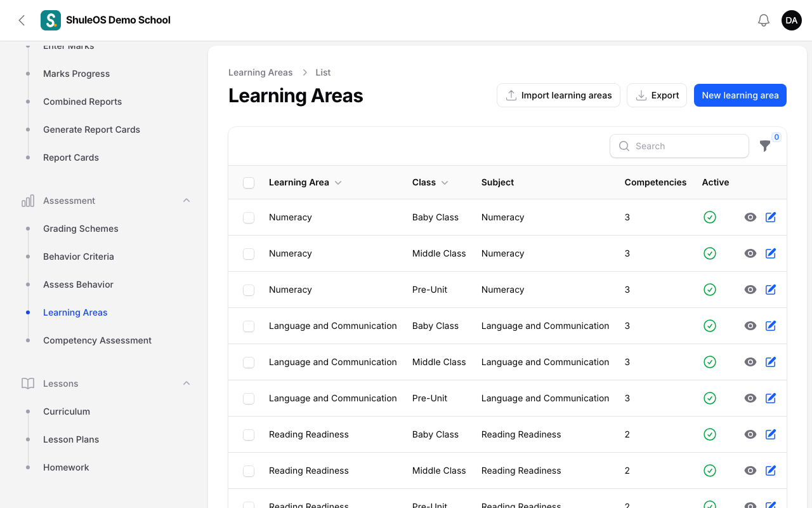
Task: Open Competency Assessment page
Action: click(x=97, y=340)
